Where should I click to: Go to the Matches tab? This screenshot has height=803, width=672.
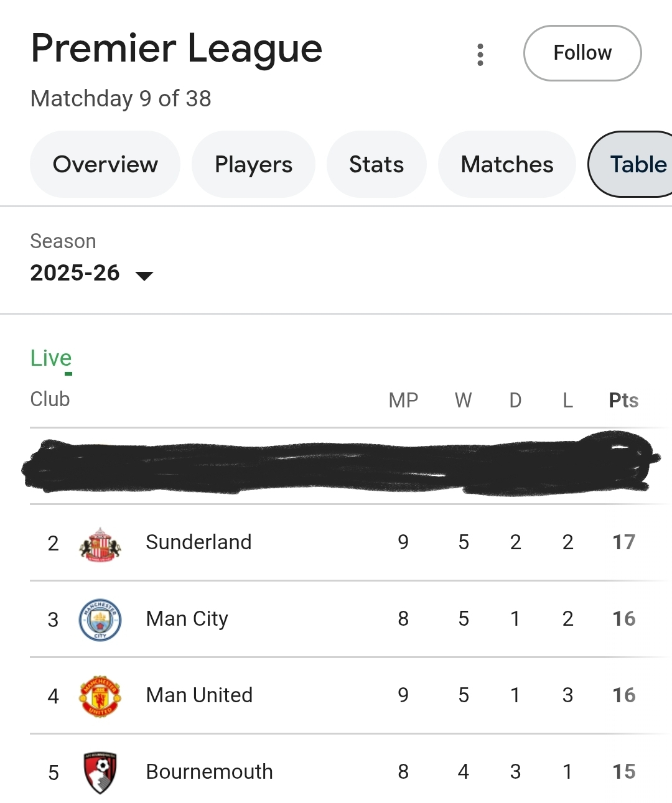coord(507,165)
